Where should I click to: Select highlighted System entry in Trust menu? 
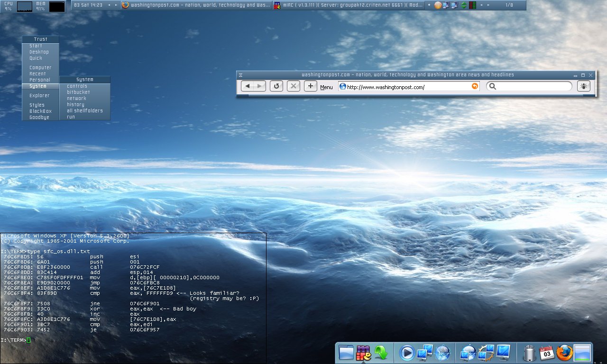(x=40, y=86)
